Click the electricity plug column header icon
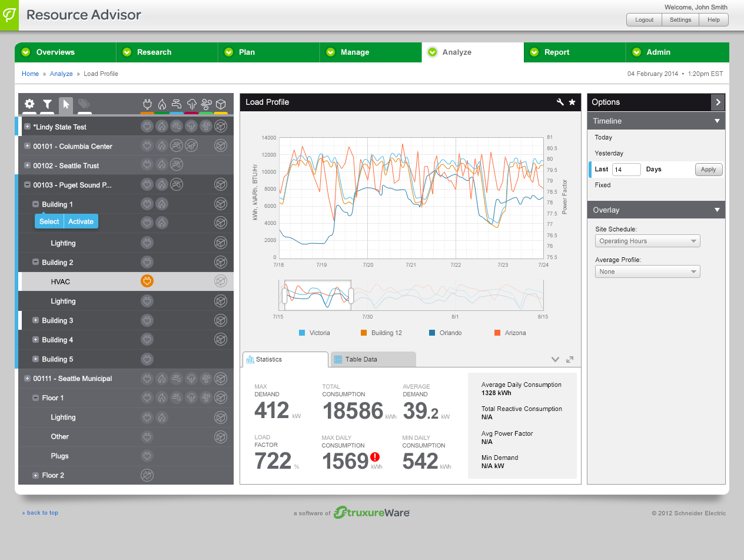Viewport: 744px width, 560px height. pos(148,104)
